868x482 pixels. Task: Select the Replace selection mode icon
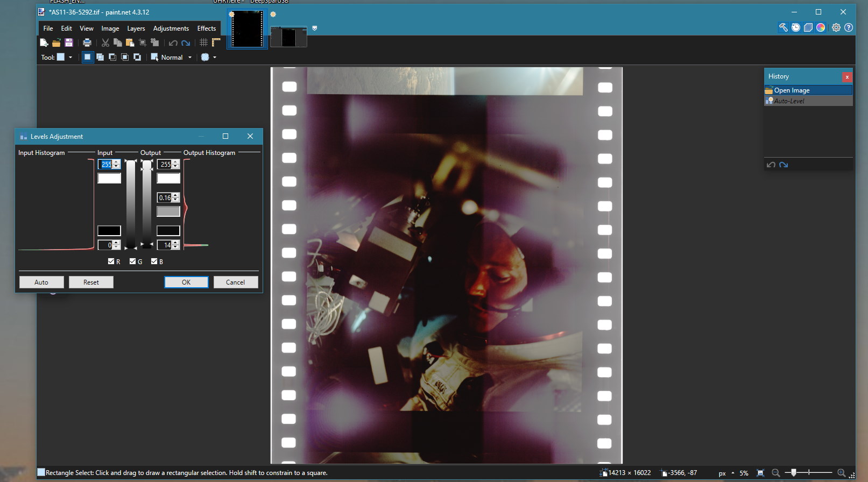tap(87, 57)
